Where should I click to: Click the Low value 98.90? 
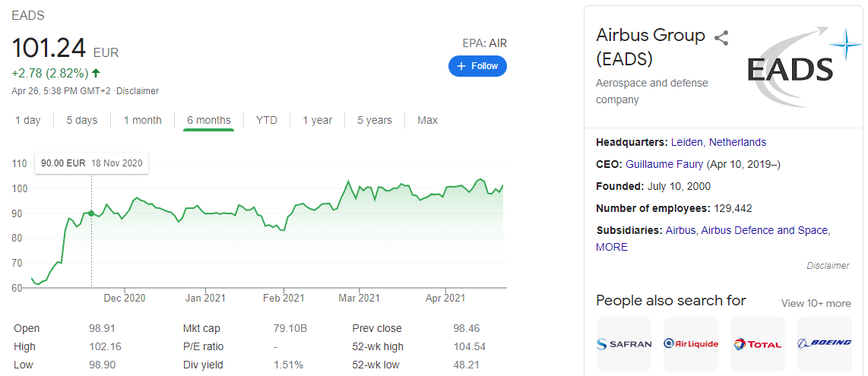point(102,365)
